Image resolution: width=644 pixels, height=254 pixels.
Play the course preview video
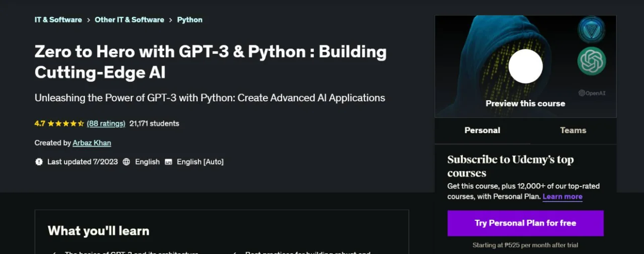(x=525, y=66)
